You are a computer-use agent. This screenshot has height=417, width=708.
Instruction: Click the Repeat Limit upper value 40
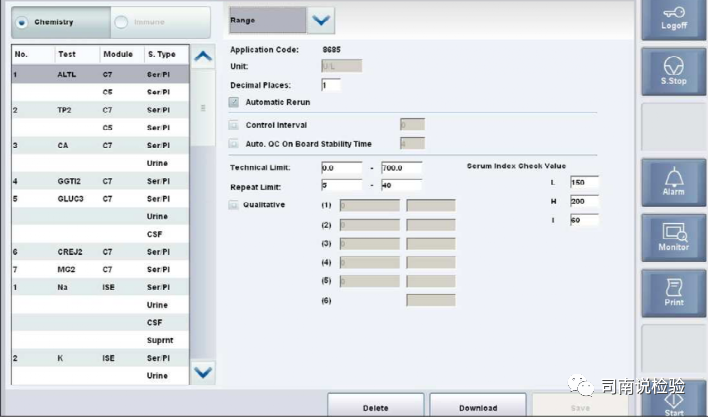tap(401, 185)
